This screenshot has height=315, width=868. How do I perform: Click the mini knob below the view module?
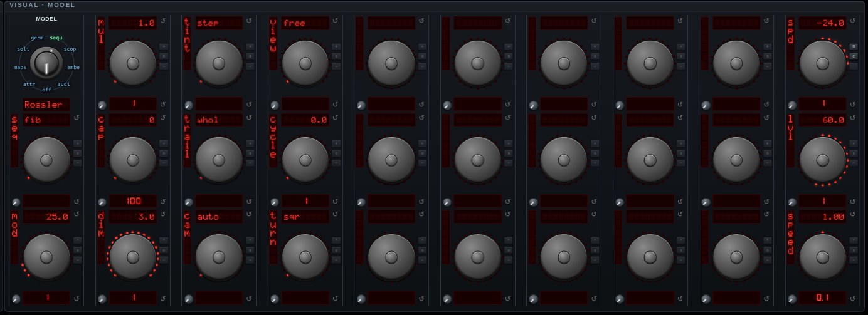(274, 105)
